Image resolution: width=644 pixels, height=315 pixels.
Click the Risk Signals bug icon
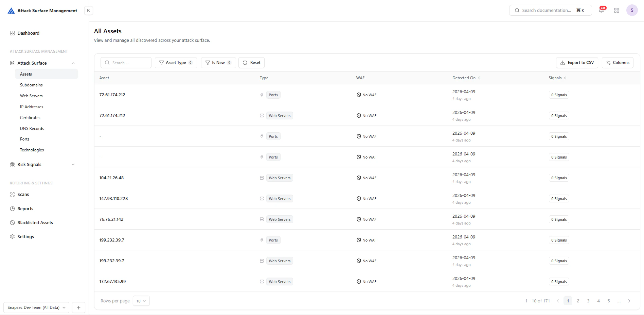click(x=12, y=164)
